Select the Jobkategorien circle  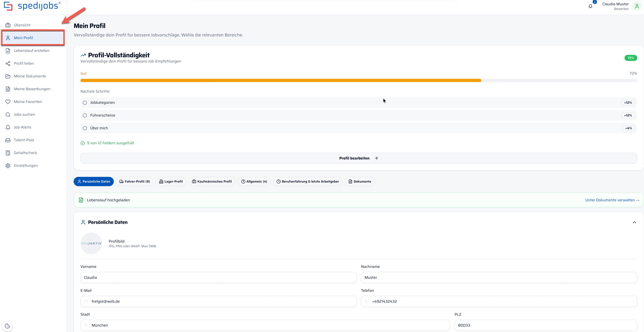85,103
